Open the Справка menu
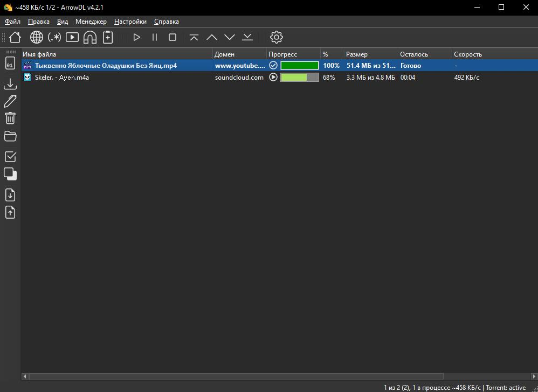 tap(167, 22)
